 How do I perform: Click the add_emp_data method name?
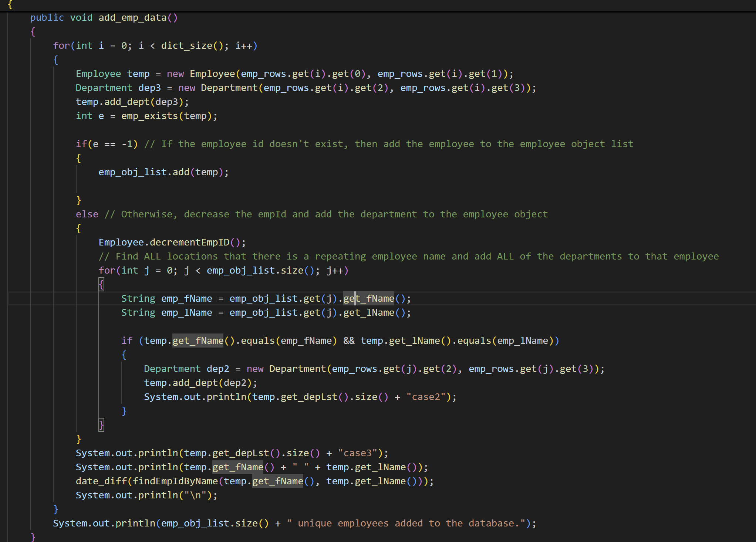click(132, 18)
